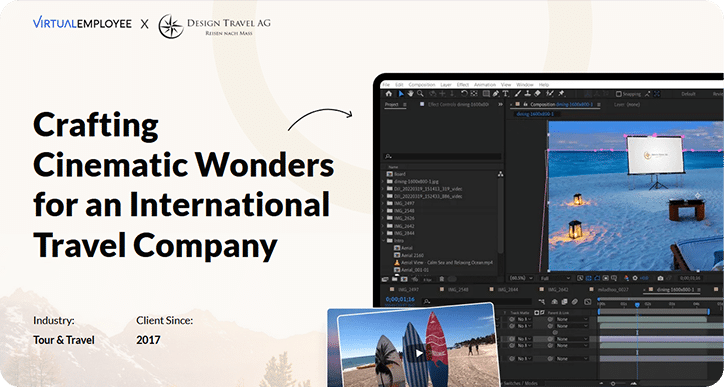The height and width of the screenshot is (387, 724).
Task: Toggle the shy layers switch in timeline
Action: pyautogui.click(x=555, y=302)
